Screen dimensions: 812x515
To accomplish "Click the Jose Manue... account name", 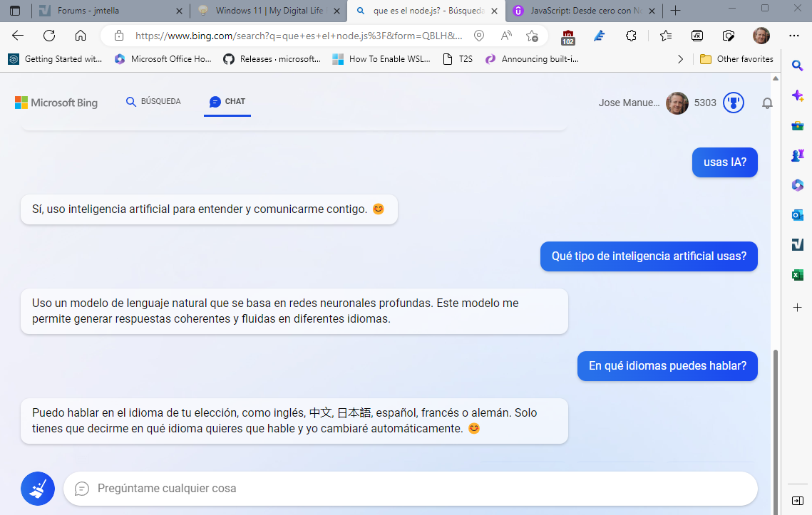I will (629, 103).
